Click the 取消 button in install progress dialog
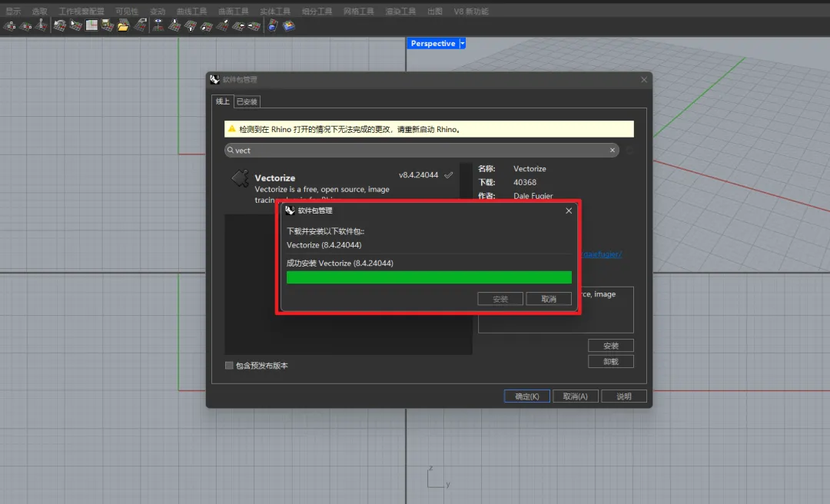 549,299
